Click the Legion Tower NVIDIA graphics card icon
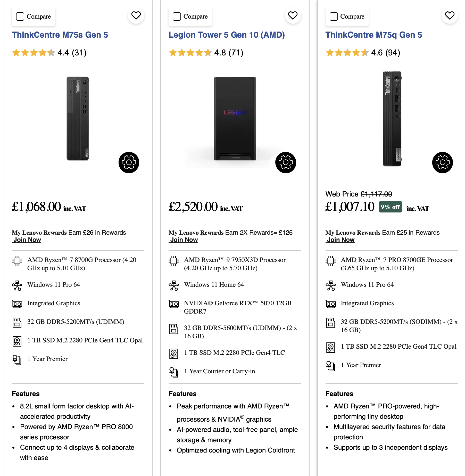The width and height of the screenshot is (465, 476). pos(174,304)
